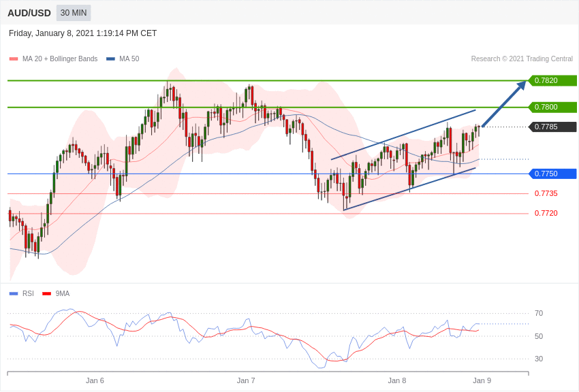Click the blue MA 50 legend swatch
579x392 pixels.
coord(110,59)
